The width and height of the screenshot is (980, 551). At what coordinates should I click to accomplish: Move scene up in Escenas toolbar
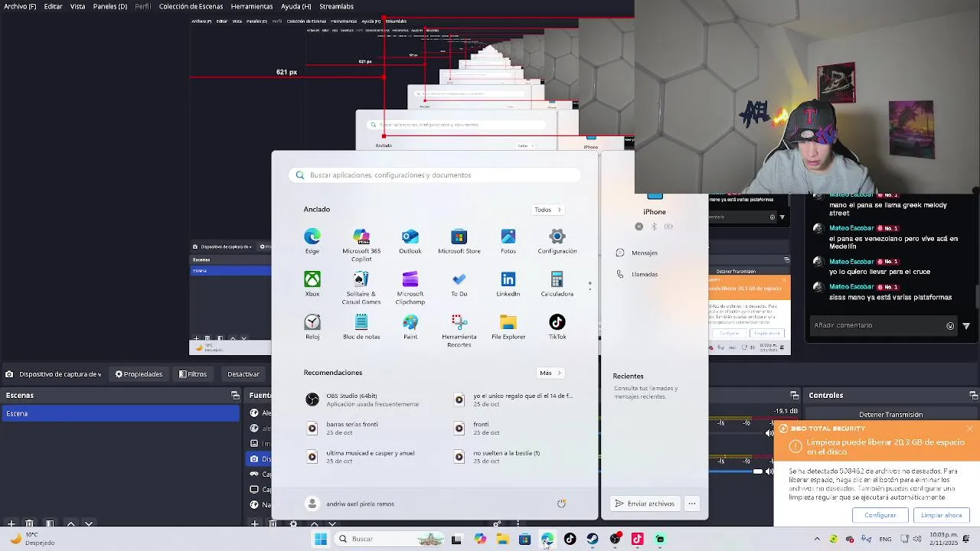70,524
